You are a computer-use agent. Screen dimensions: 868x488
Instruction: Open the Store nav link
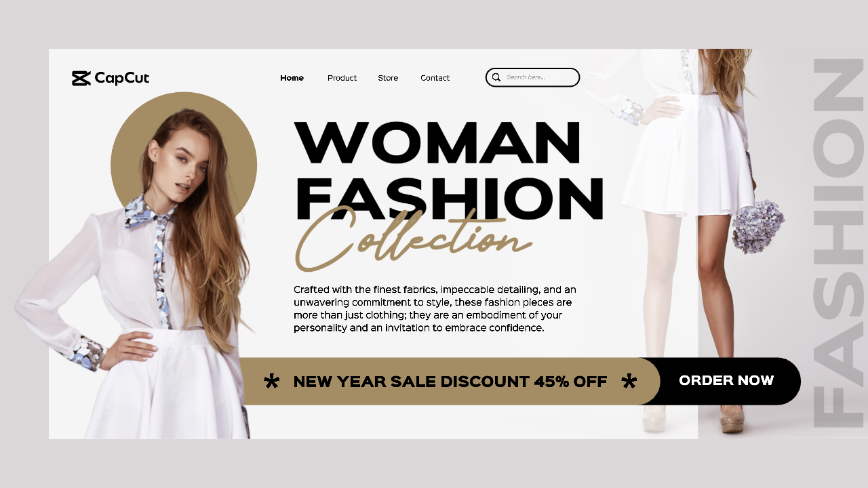388,78
